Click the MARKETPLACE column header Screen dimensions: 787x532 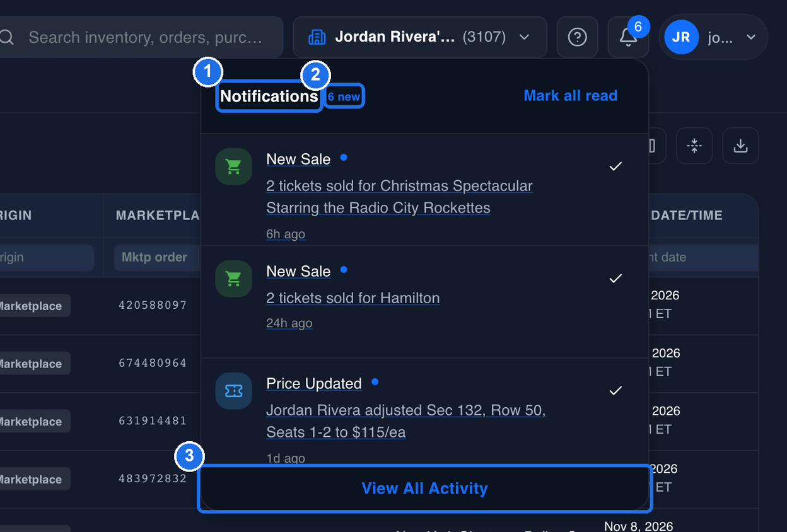pos(158,216)
